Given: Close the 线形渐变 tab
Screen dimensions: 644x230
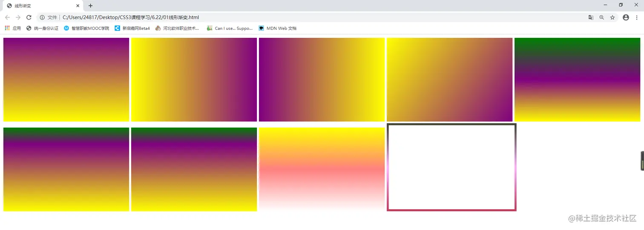Looking at the screenshot, I should (78, 6).
